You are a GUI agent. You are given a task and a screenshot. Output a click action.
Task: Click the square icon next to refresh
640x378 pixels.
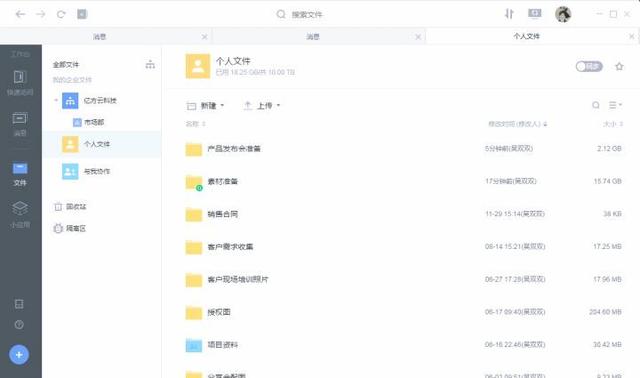pos(82,14)
